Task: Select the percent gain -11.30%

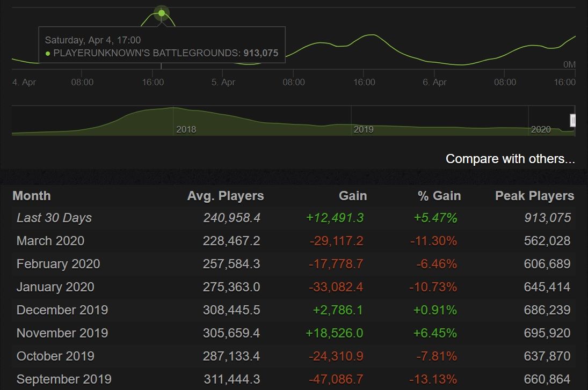Action: (433, 241)
